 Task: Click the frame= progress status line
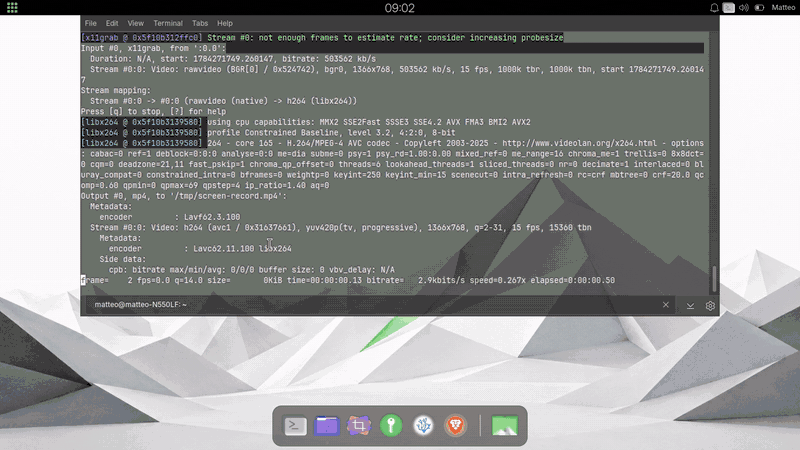pos(348,280)
